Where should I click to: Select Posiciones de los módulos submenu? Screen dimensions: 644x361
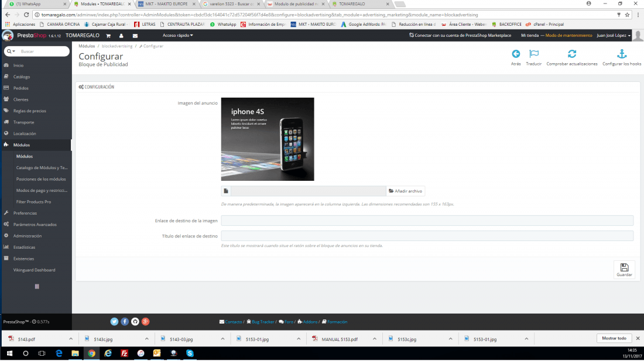point(40,179)
